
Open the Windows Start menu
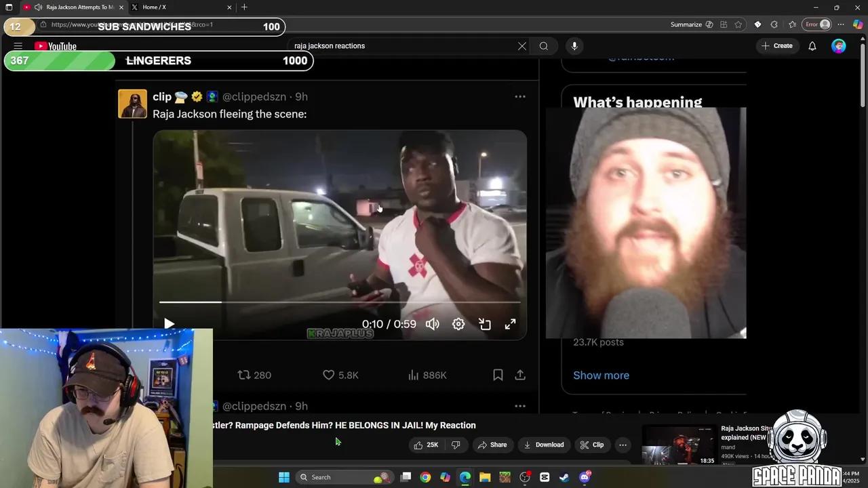click(x=284, y=477)
